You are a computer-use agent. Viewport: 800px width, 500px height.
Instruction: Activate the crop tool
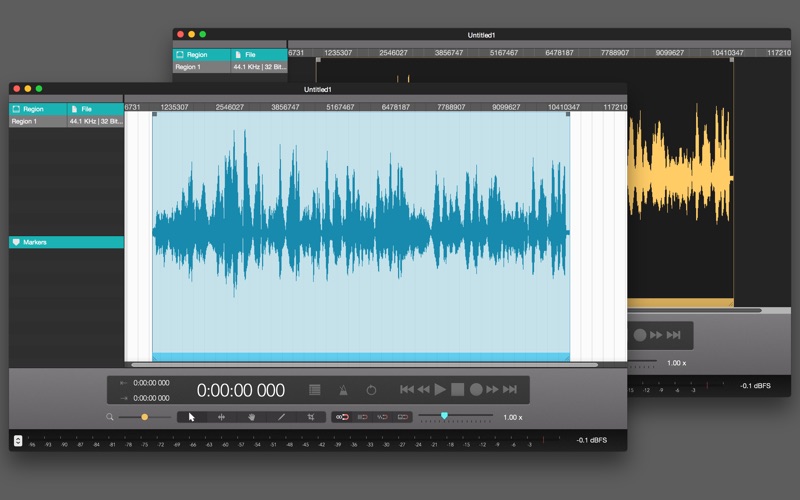pyautogui.click(x=311, y=417)
